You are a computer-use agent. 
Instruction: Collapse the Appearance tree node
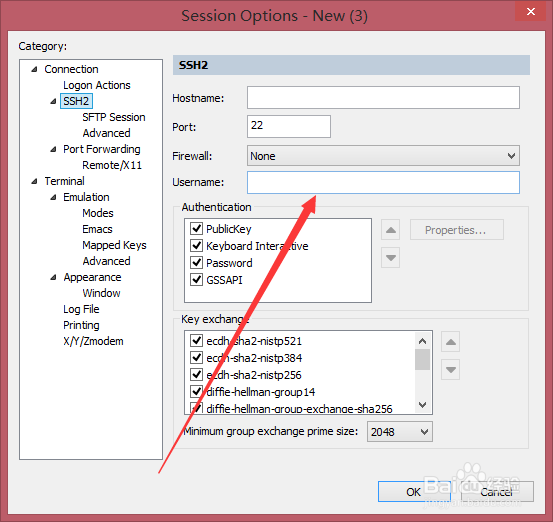(53, 278)
